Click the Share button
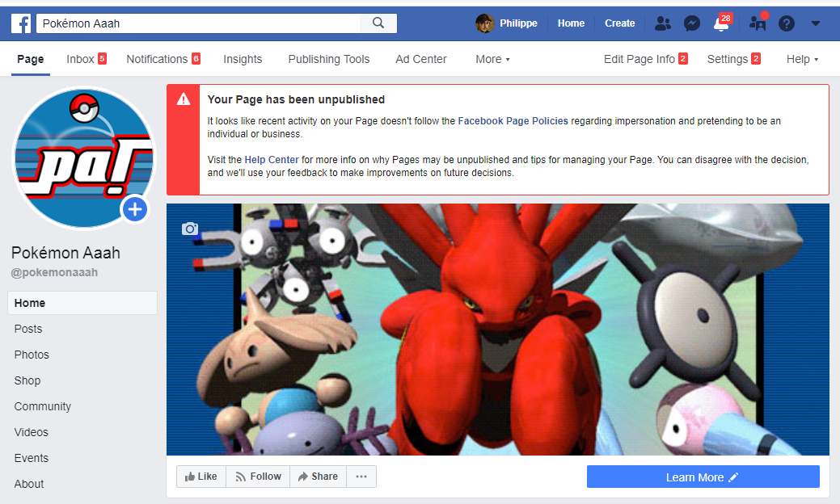The image size is (840, 504). pos(319,477)
